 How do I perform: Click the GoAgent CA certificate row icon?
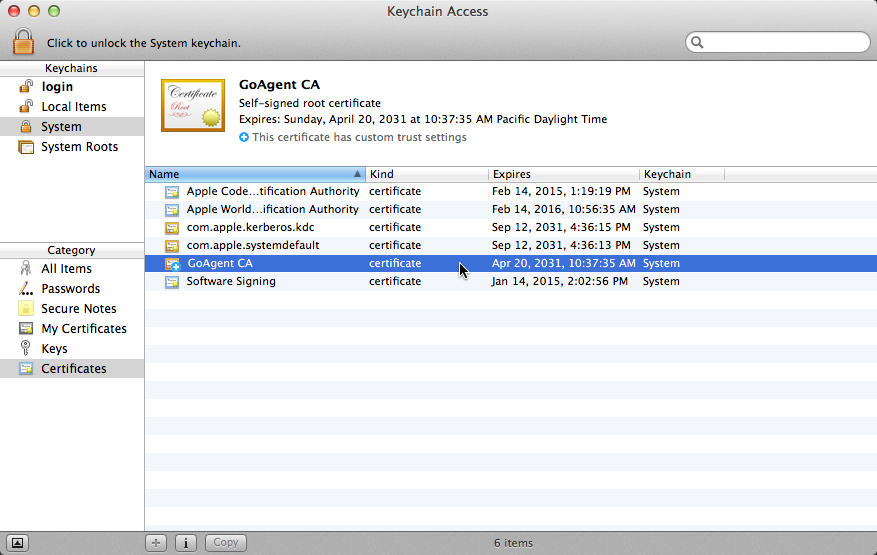click(x=172, y=264)
